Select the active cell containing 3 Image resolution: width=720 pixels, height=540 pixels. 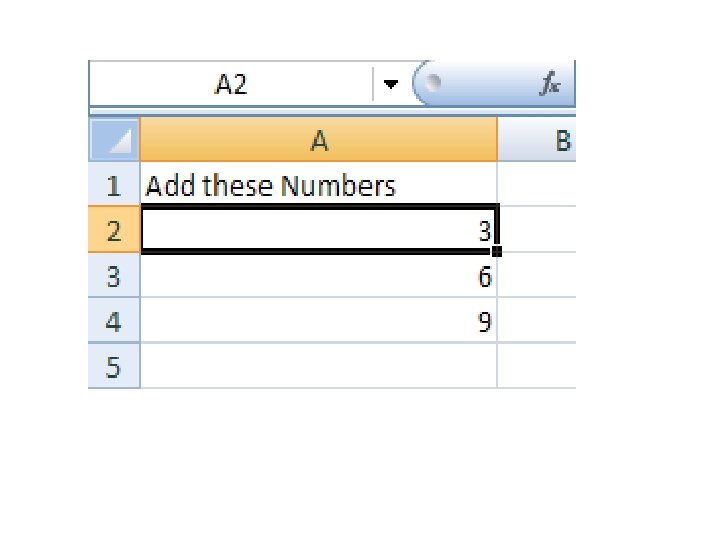(319, 231)
